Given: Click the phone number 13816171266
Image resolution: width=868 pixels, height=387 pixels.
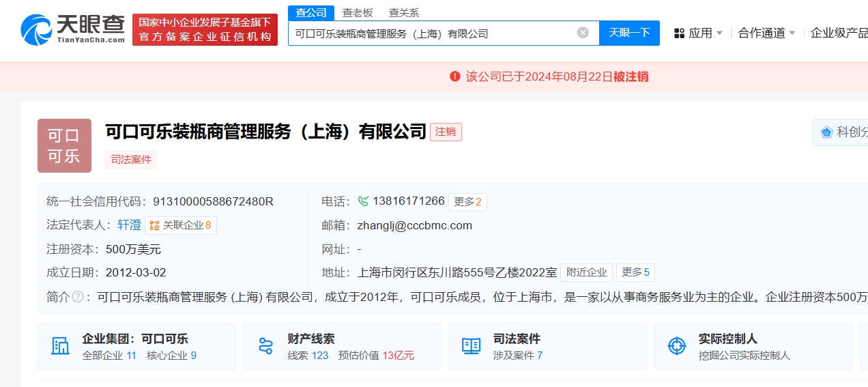Looking at the screenshot, I should coord(408,201).
